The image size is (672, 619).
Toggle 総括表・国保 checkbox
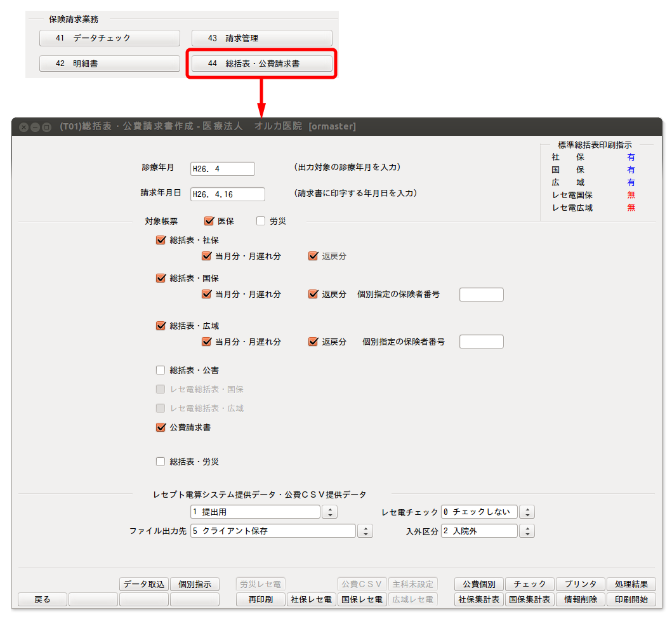coord(161,278)
